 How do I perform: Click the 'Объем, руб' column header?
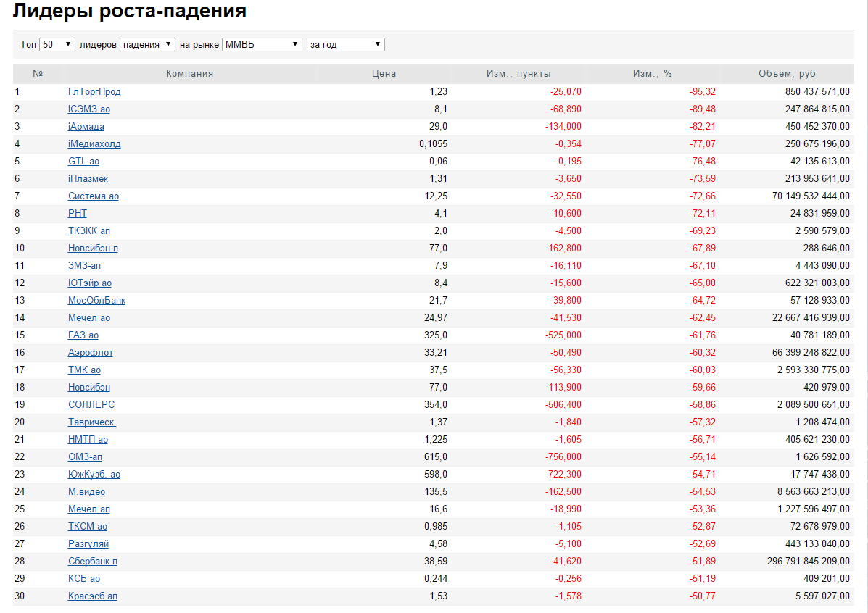pyautogui.click(x=787, y=74)
